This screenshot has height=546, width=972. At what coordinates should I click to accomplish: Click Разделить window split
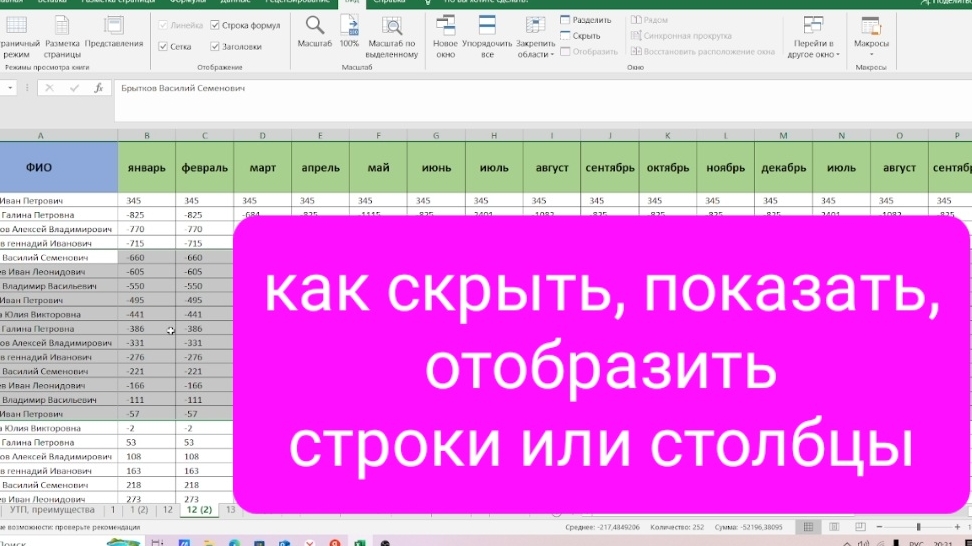click(x=585, y=20)
